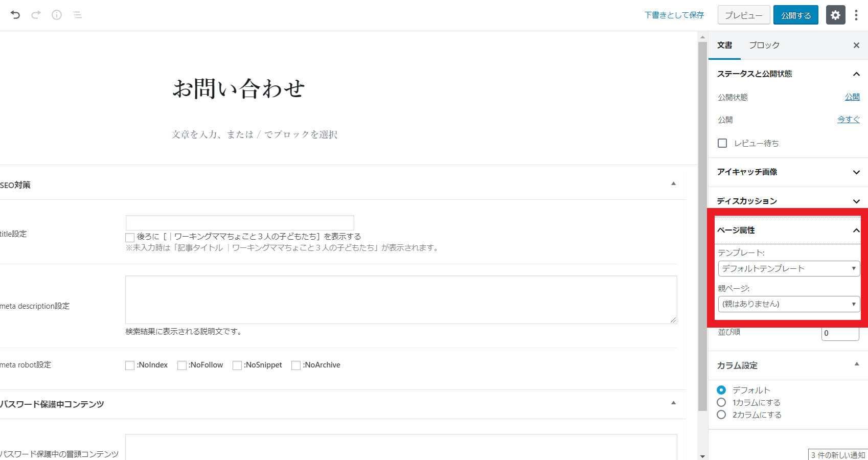The height and width of the screenshot is (460, 868).
Task: Click the 公開する button
Action: [x=795, y=15]
